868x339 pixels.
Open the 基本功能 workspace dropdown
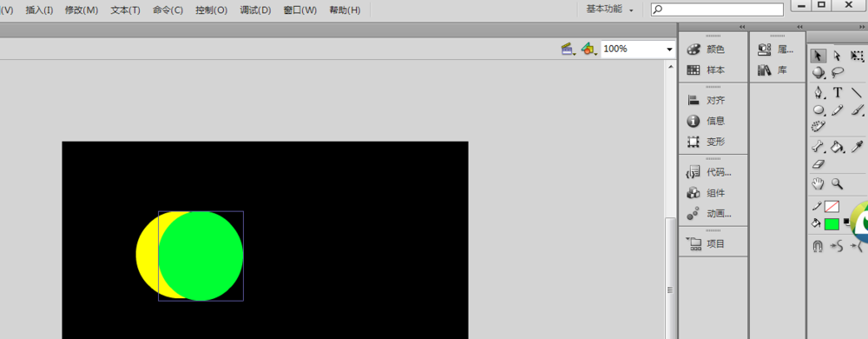point(609,10)
